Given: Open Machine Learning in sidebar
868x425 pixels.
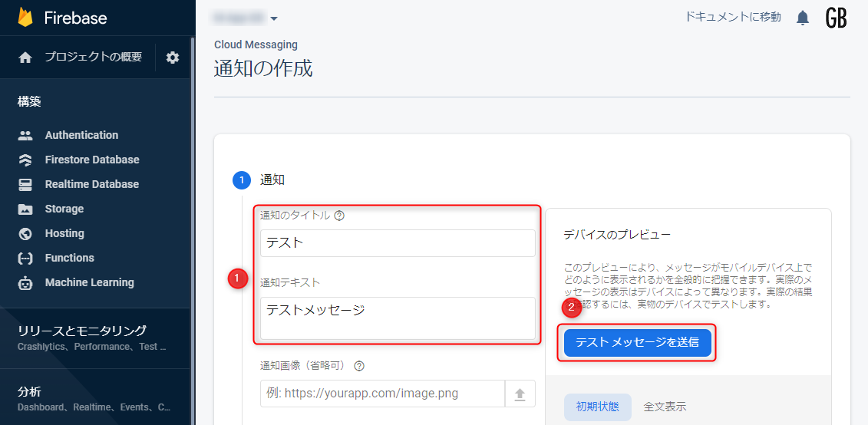Looking at the screenshot, I should (89, 283).
